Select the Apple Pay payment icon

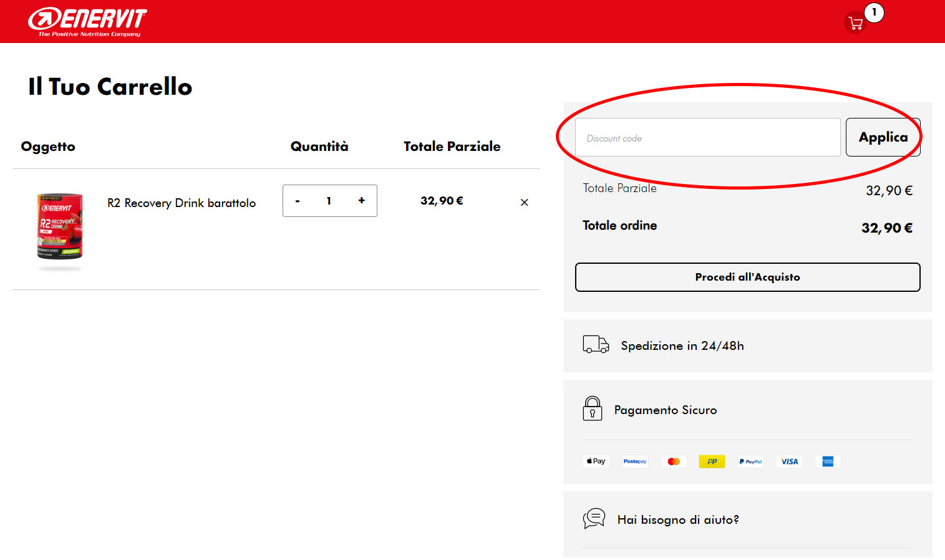point(596,461)
